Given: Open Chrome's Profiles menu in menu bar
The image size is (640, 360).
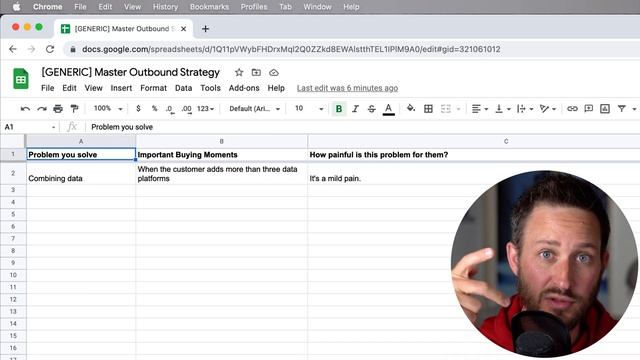Looking at the screenshot, I should [x=254, y=7].
